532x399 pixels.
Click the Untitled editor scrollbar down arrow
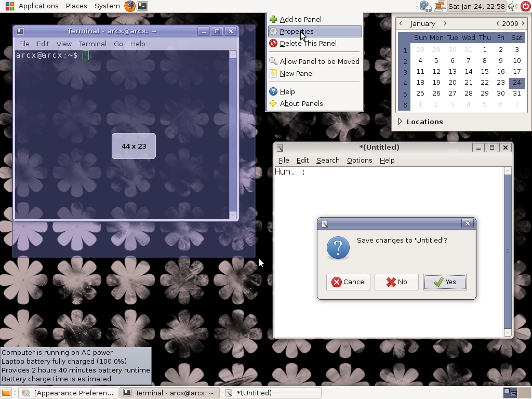click(x=508, y=332)
